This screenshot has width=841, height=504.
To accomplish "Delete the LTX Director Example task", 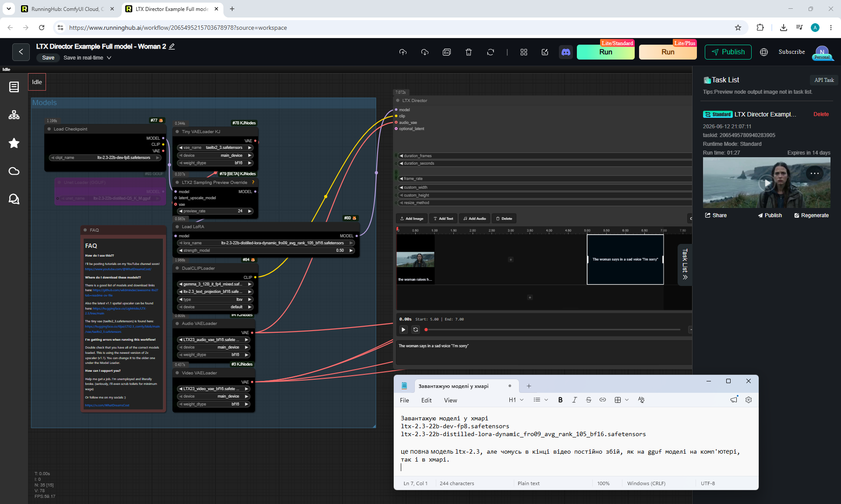I will 821,114.
